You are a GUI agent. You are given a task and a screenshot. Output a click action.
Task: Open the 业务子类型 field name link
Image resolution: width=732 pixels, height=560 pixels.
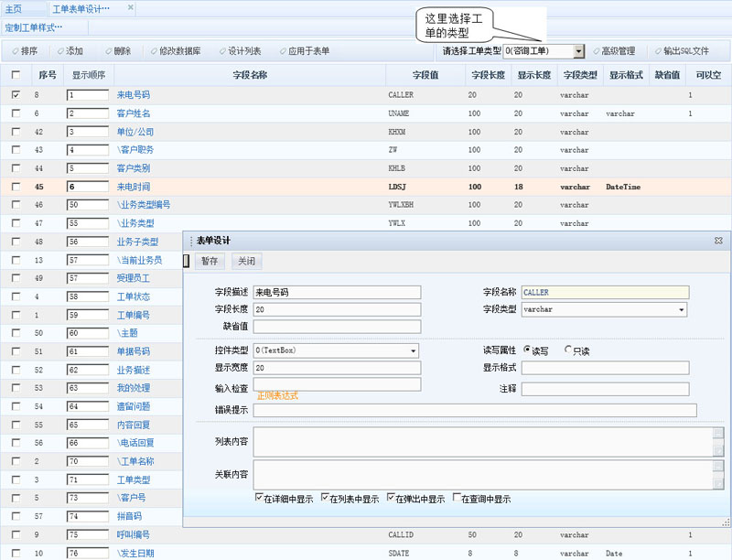(x=137, y=242)
